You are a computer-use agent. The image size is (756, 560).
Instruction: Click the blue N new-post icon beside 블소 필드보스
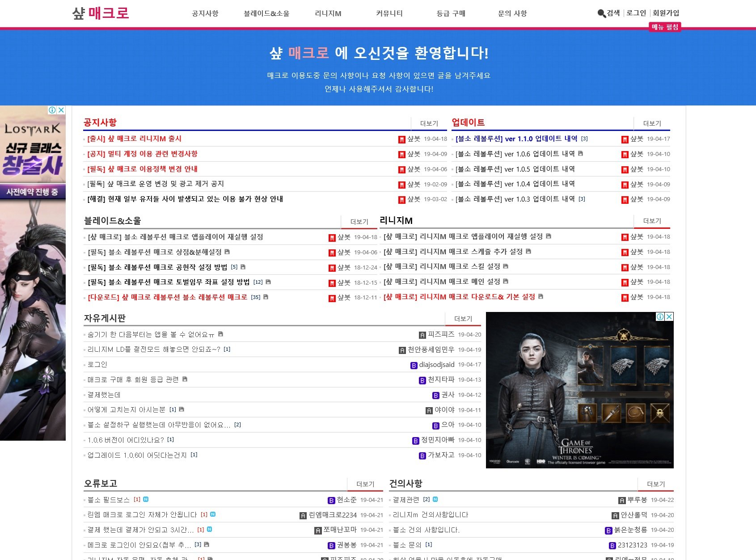[x=146, y=499]
